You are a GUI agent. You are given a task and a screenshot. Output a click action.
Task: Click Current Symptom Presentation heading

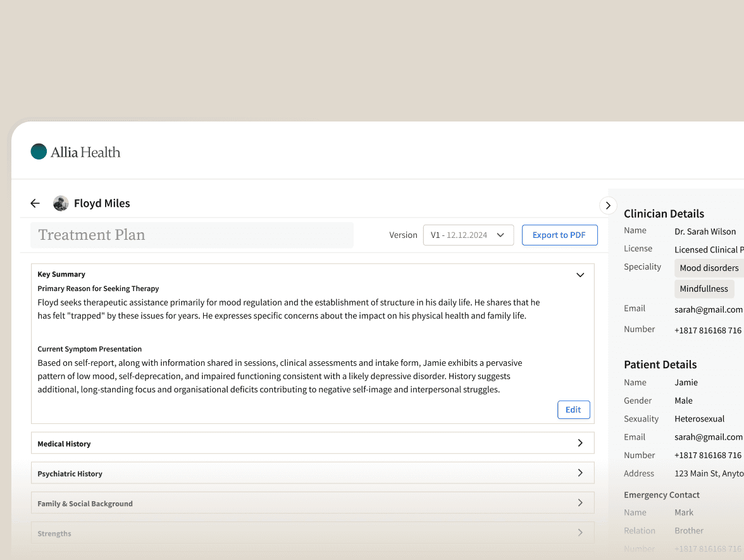click(90, 349)
